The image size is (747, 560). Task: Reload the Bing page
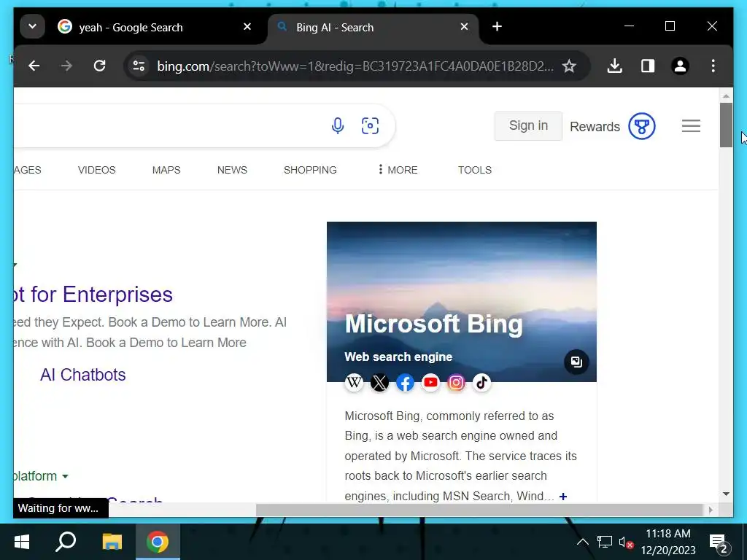99,66
